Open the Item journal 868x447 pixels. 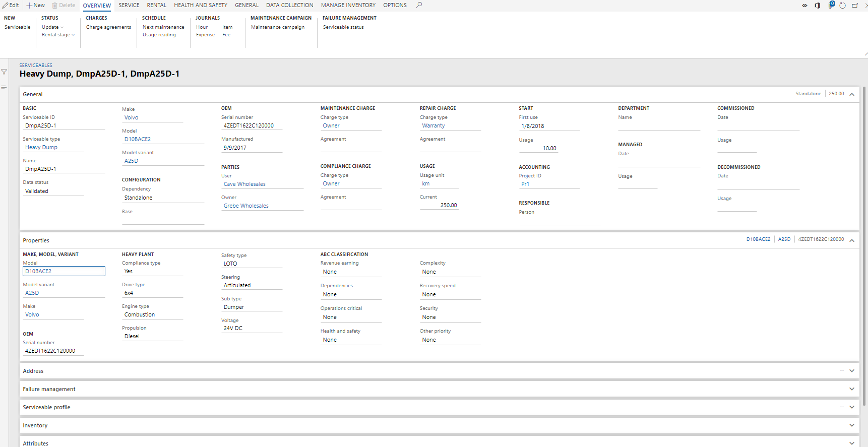(228, 27)
